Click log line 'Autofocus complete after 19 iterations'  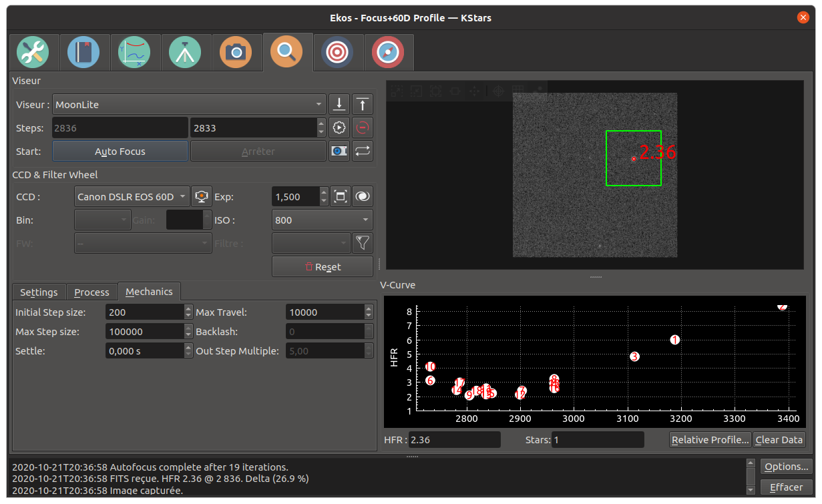(x=150, y=467)
